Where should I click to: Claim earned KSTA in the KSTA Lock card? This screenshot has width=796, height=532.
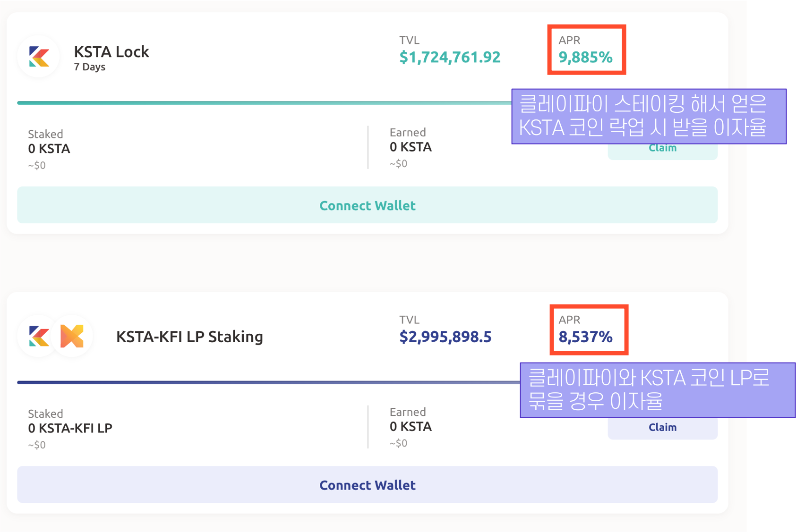pos(662,152)
